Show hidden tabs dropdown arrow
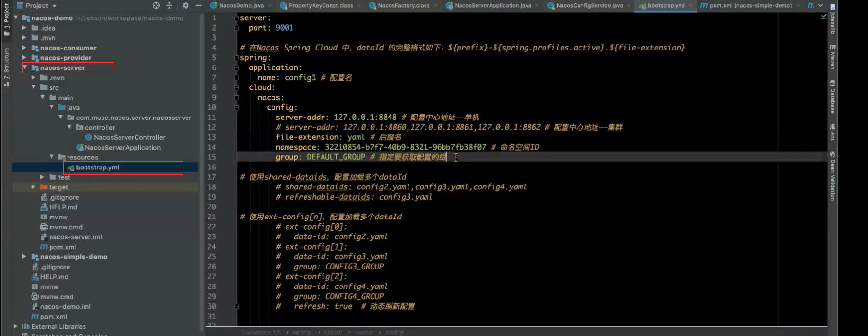This screenshot has width=868, height=336. [x=820, y=5]
